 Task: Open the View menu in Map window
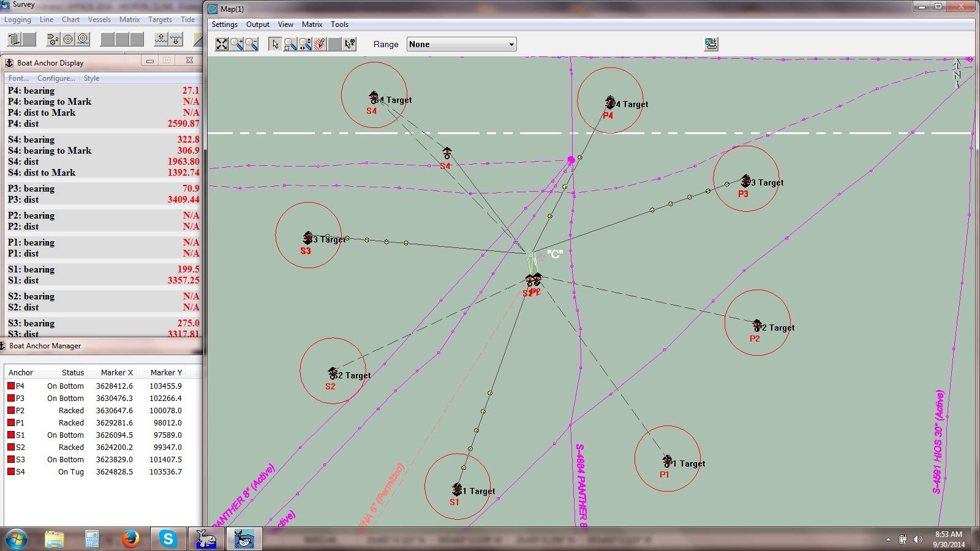click(285, 24)
